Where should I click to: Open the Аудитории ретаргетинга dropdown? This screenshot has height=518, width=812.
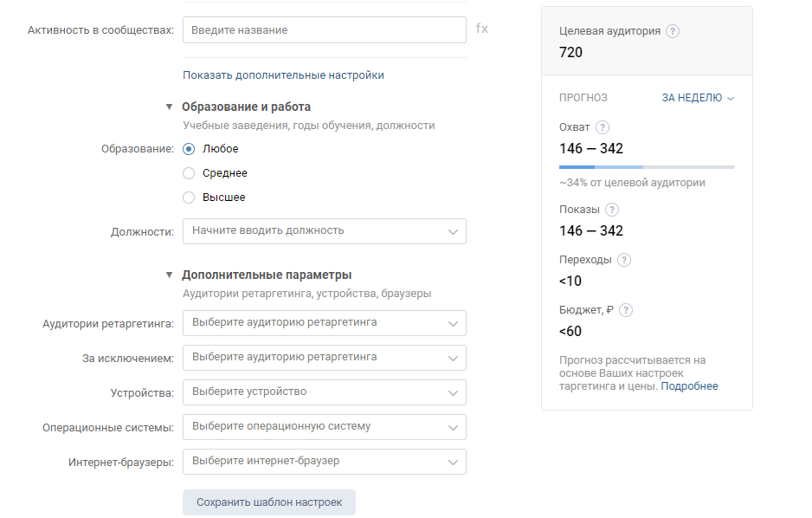(324, 322)
